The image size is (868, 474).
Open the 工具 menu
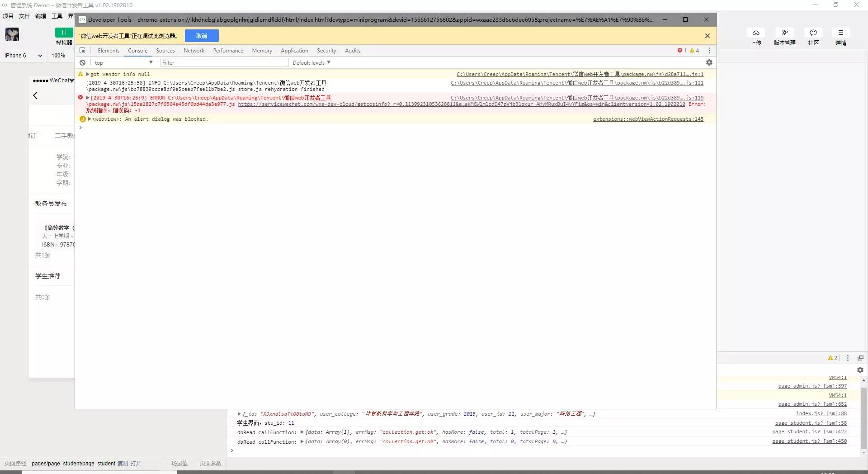tap(57, 16)
